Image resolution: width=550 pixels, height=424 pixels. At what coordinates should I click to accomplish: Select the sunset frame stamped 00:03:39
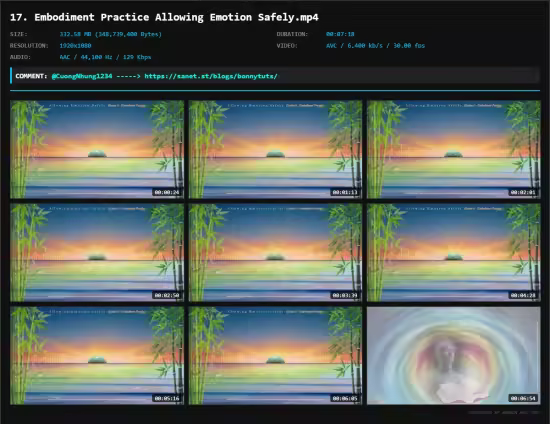pyautogui.click(x=275, y=253)
